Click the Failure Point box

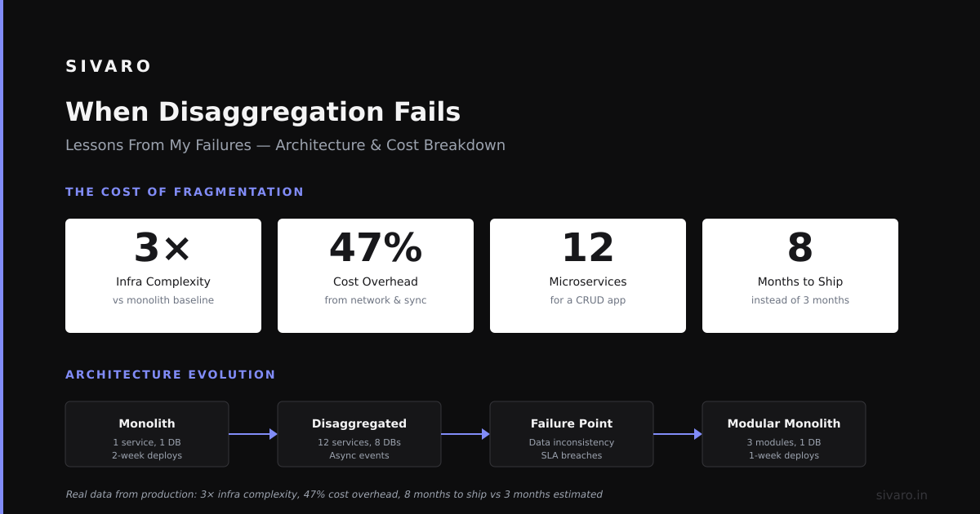tap(572, 434)
